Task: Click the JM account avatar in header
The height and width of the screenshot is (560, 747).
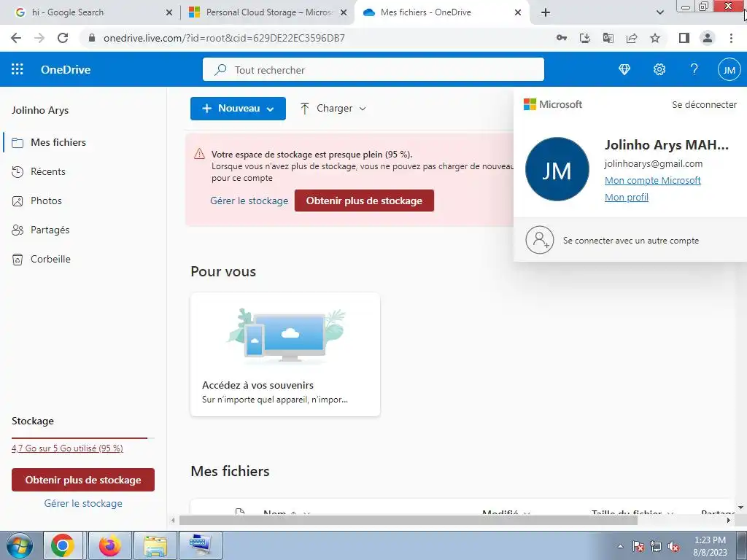Action: (729, 70)
